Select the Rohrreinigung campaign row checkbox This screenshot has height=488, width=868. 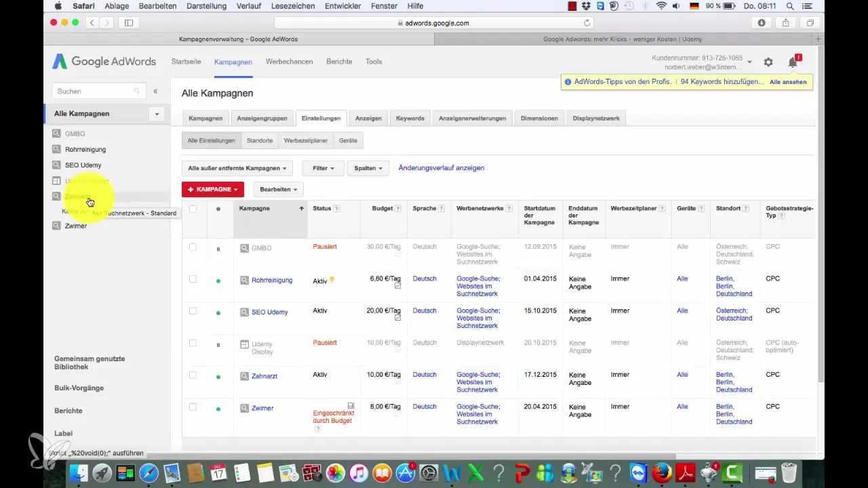pos(193,279)
